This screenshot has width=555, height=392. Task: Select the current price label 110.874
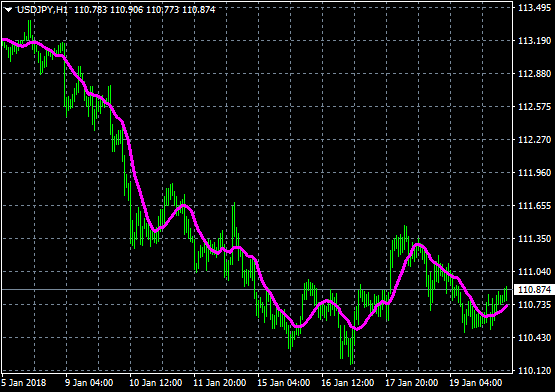point(534,290)
